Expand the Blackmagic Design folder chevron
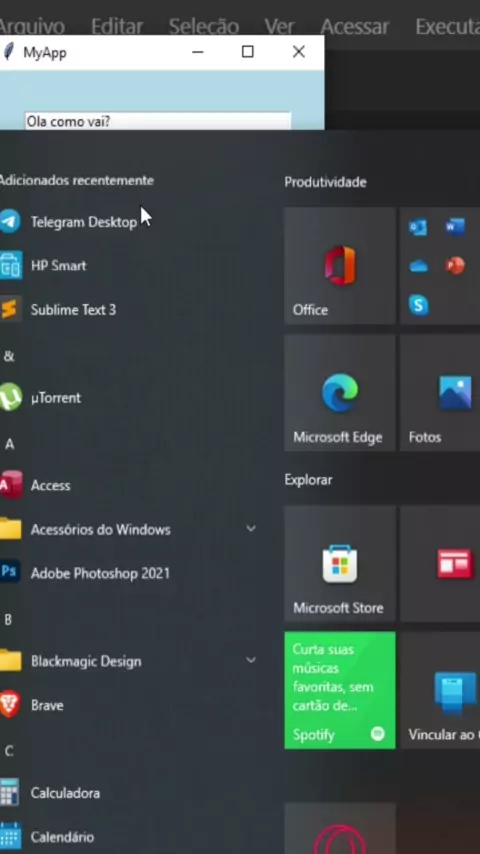This screenshot has width=480, height=854. 251,660
